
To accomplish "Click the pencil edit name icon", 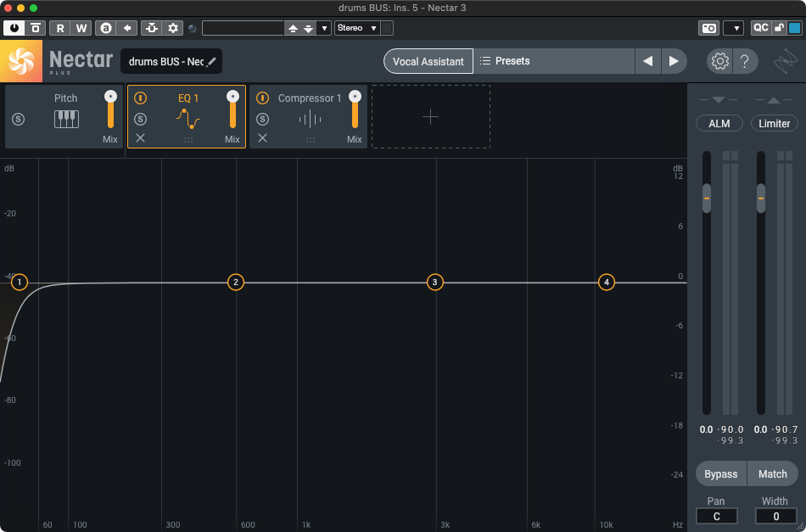I will (212, 62).
